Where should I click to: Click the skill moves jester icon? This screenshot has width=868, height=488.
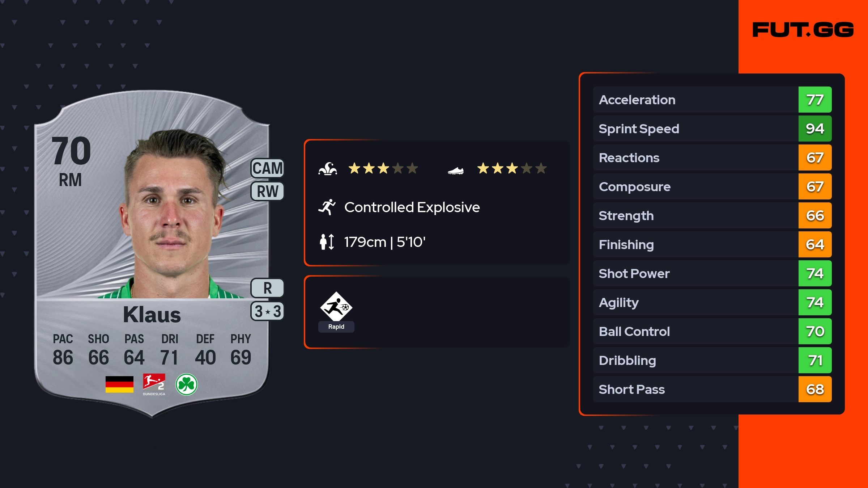(328, 169)
